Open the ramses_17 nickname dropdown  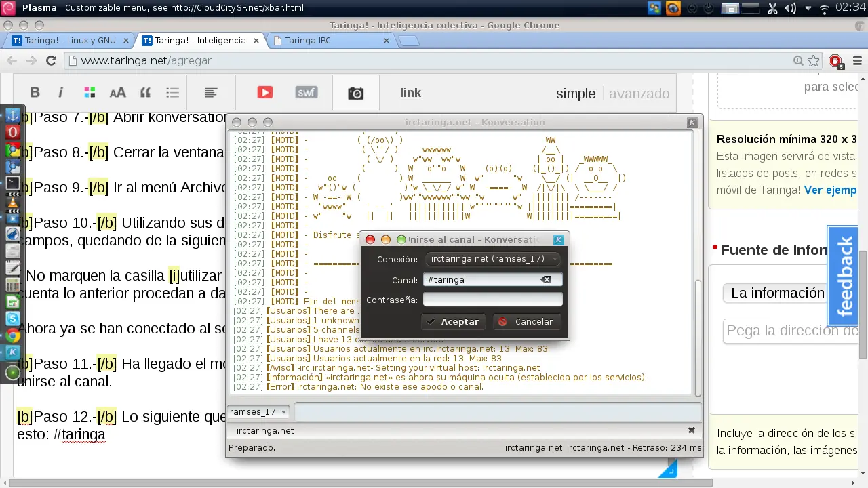(258, 411)
